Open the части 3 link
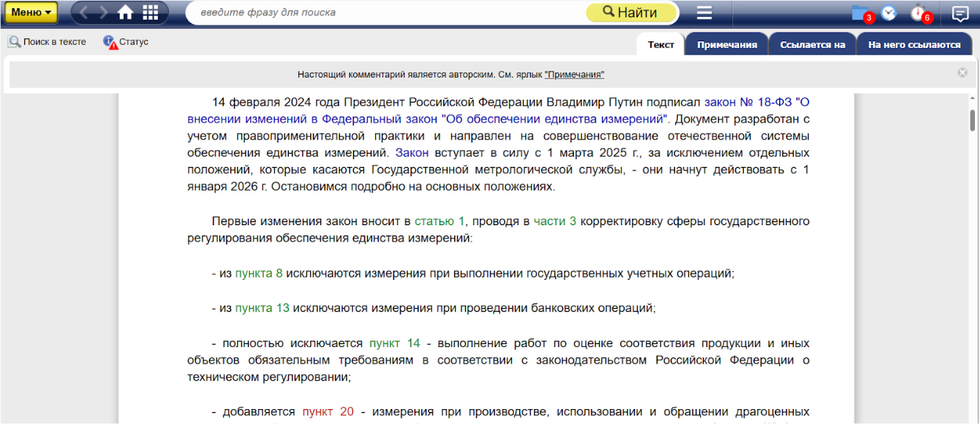This screenshot has width=980, height=429. pos(555,221)
